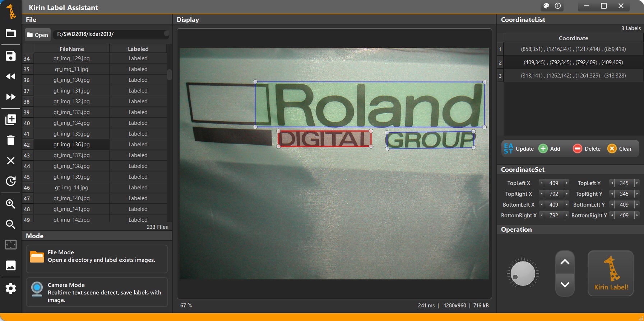
Task: Increase BottomLeft Y value with right arrow
Action: pyautogui.click(x=637, y=204)
